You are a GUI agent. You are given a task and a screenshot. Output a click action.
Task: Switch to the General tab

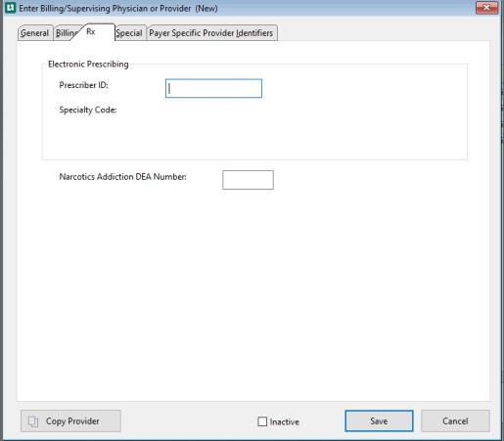pos(35,33)
